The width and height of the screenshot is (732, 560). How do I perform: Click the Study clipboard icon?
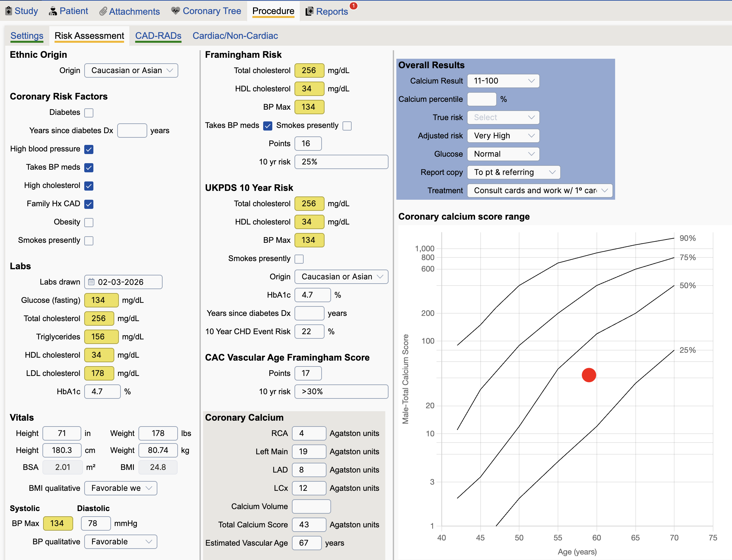pyautogui.click(x=9, y=11)
